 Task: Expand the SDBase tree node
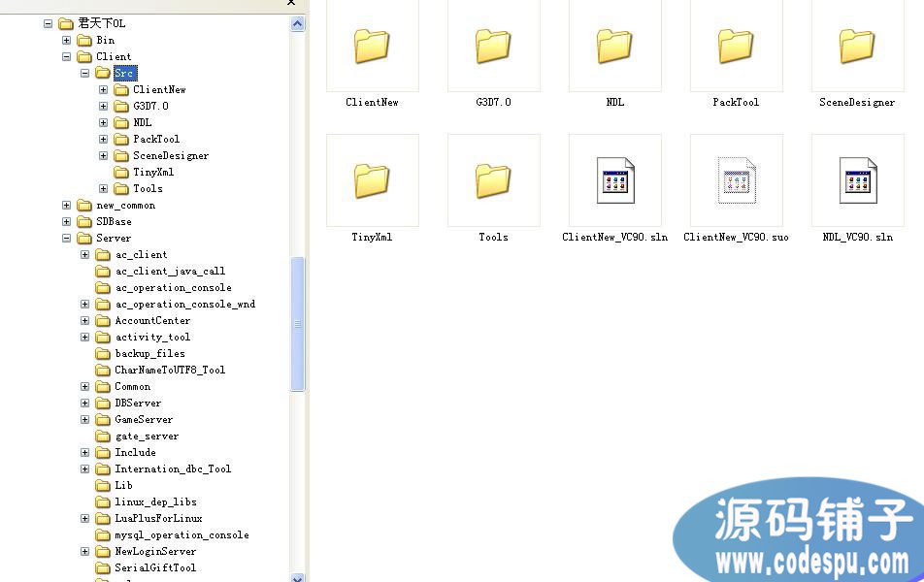click(66, 221)
